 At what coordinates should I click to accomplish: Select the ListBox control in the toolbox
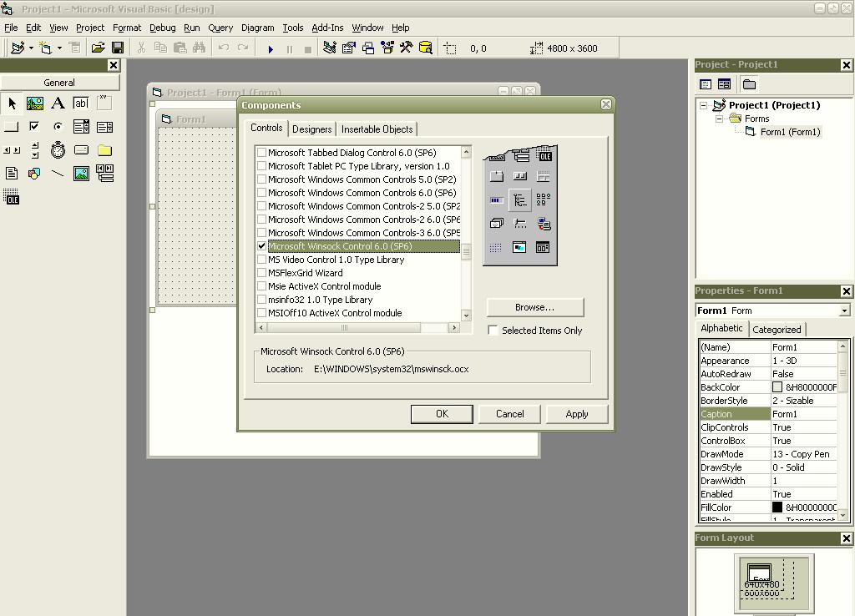104,127
